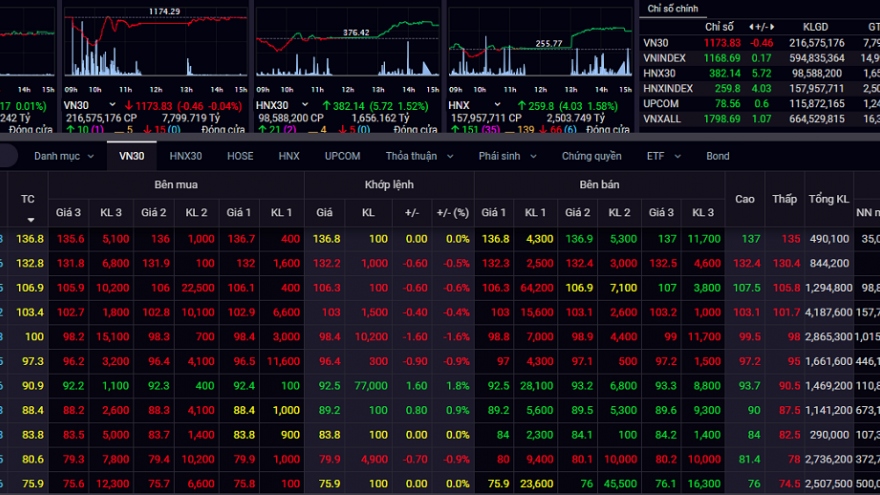
Task: Open the VN30 chart index selector
Action: pyautogui.click(x=112, y=105)
